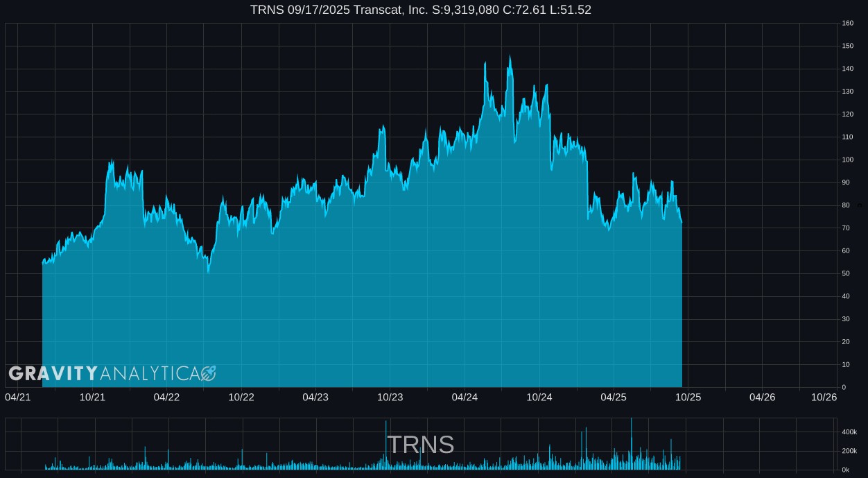
Task: Click the 04/22 date axis label
Action: tap(166, 397)
